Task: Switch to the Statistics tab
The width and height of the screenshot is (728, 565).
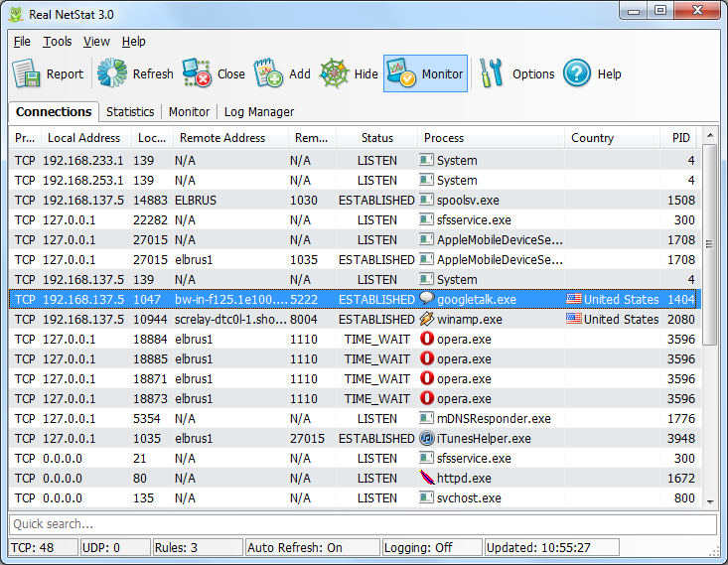Action: pyautogui.click(x=130, y=112)
